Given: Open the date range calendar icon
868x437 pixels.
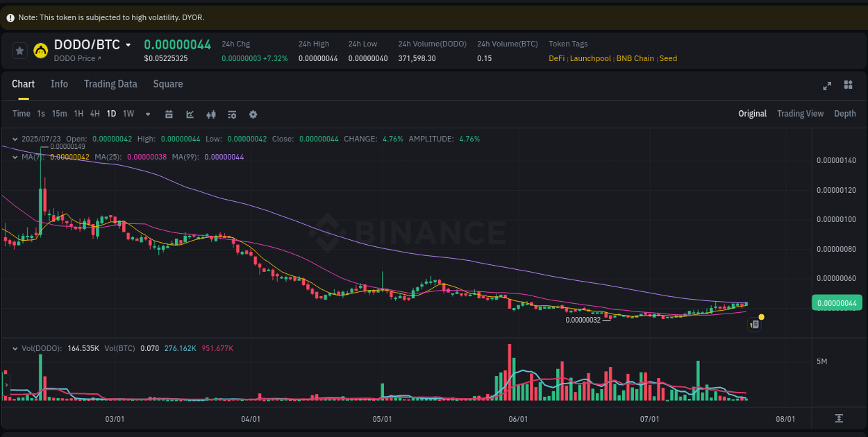Looking at the screenshot, I should [x=169, y=114].
